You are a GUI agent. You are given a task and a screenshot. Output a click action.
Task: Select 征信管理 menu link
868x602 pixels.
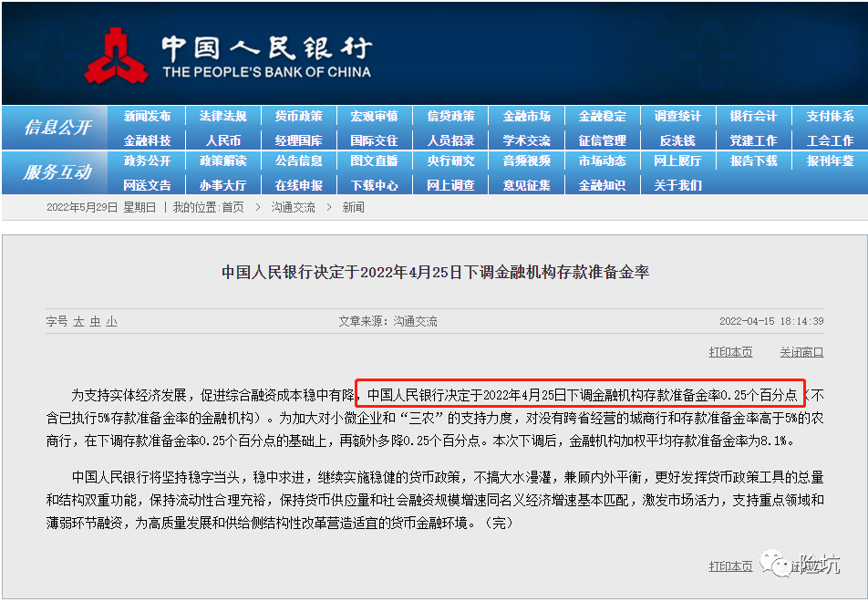pyautogui.click(x=603, y=140)
